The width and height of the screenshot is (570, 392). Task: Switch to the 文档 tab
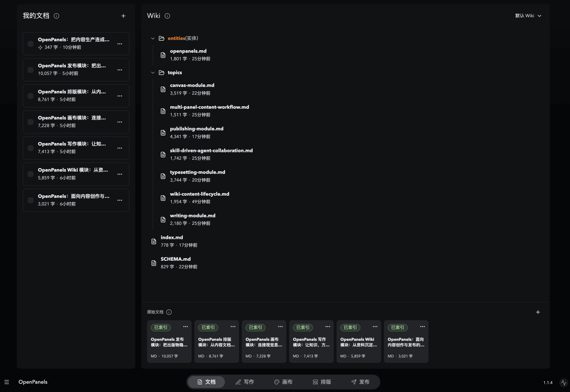206,382
